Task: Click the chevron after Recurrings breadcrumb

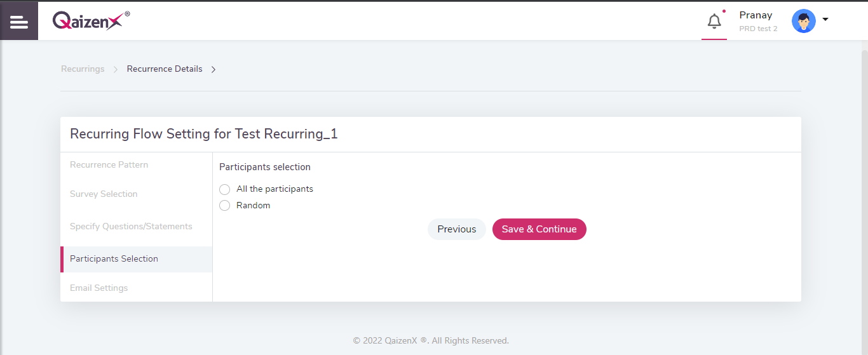Action: [116, 69]
